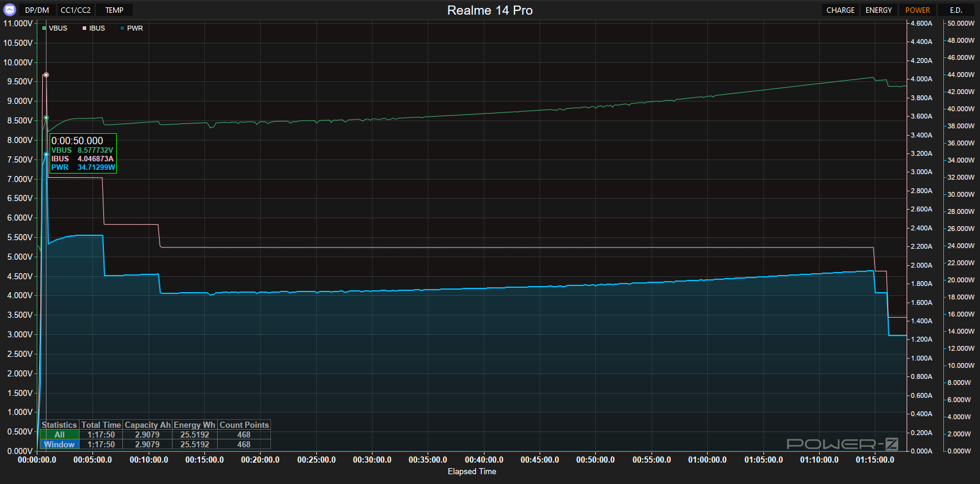Image resolution: width=980 pixels, height=484 pixels.
Task: Click the 4.600A current axis label
Action: point(921,23)
